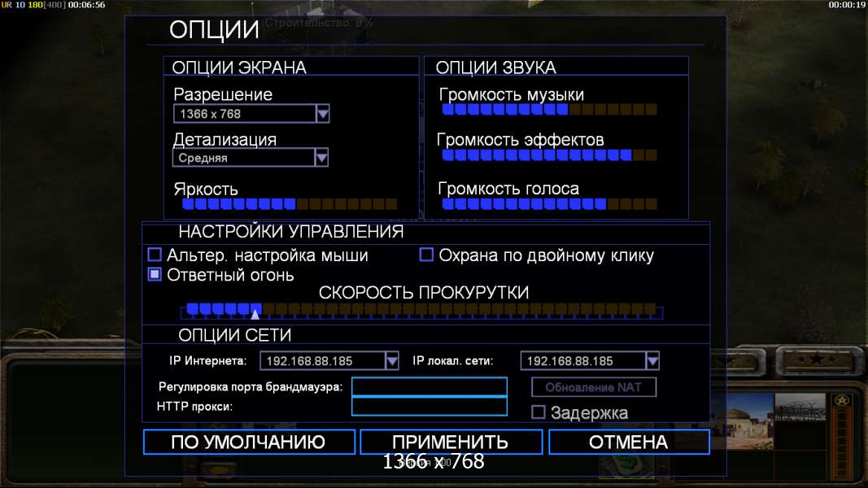Open the IP Интернета dropdown arrow

pos(392,361)
